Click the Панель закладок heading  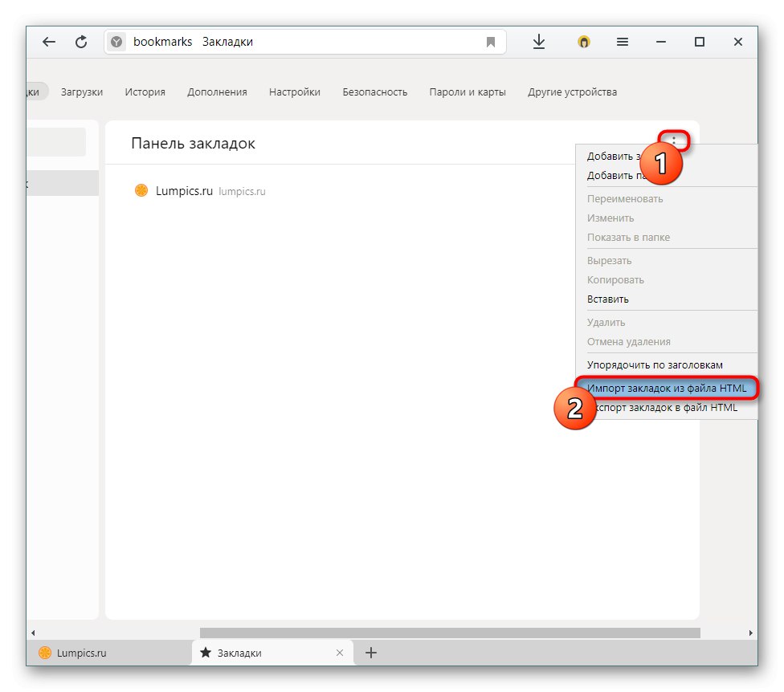point(193,144)
